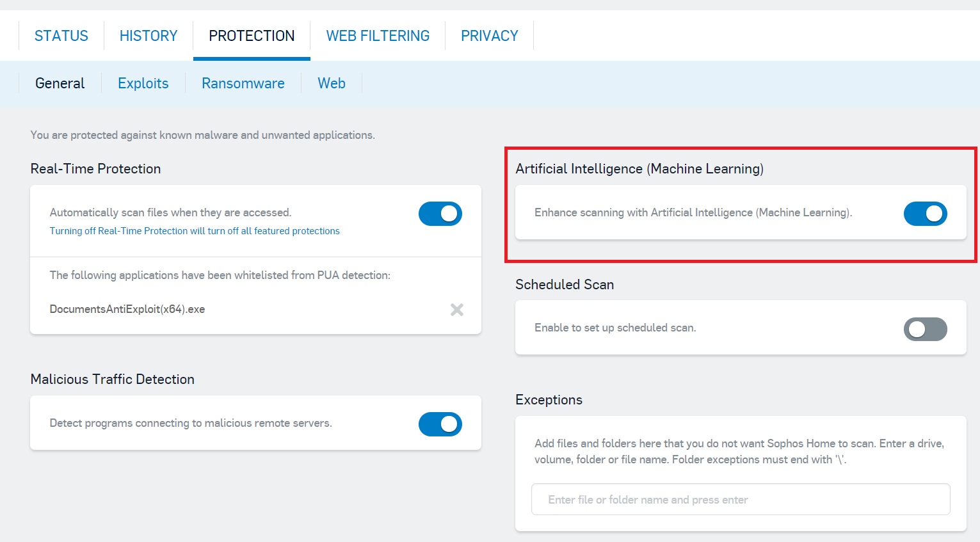Viewport: 980px width, 542px height.
Task: Show the Web protection sub-tab
Action: point(332,83)
